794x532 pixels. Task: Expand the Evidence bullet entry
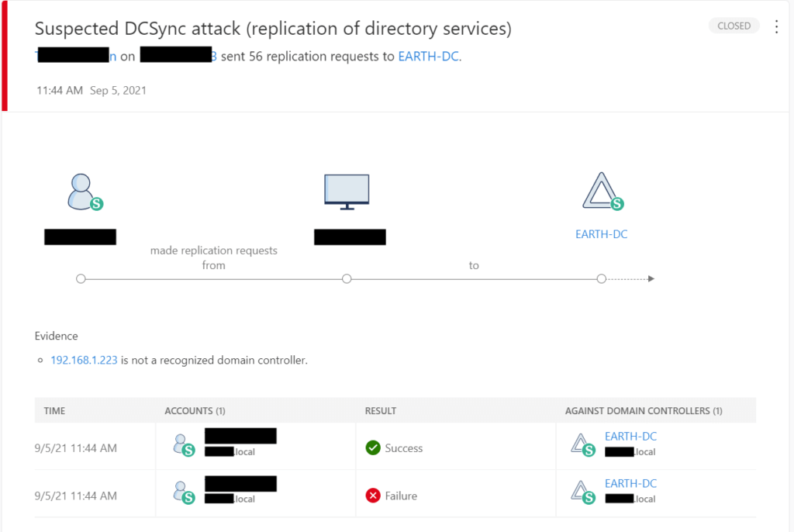pos(43,360)
